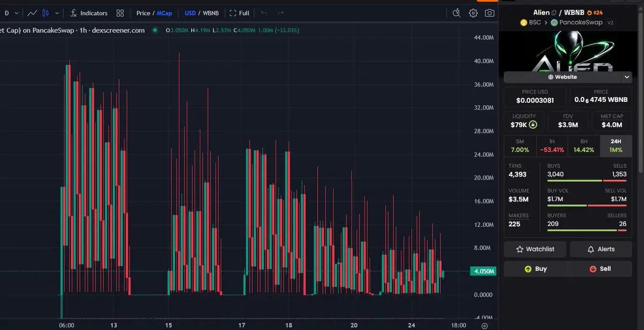
Task: Click the candlestick chart type icon
Action: tap(46, 13)
